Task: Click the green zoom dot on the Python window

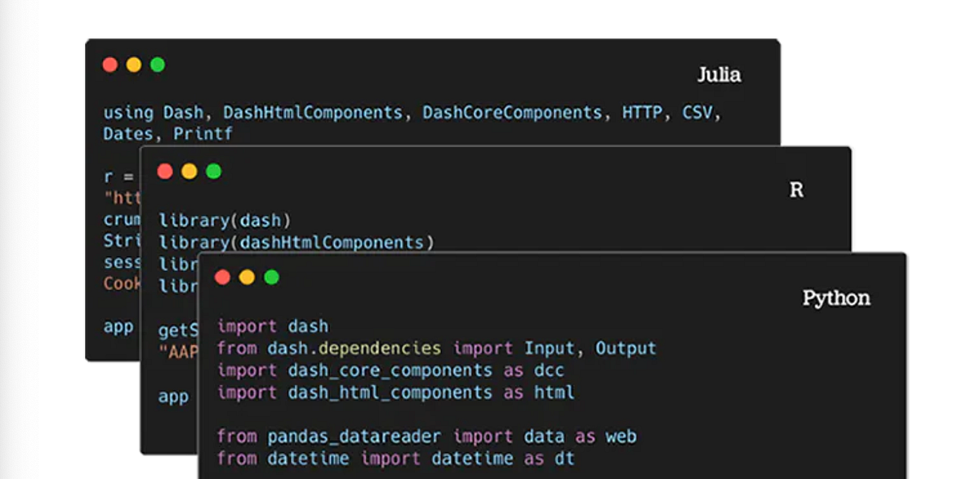Action: (269, 277)
